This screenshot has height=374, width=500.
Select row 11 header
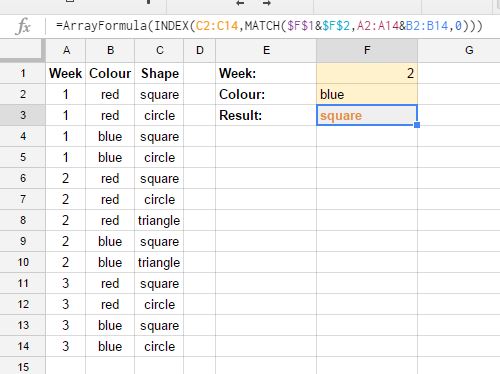[x=23, y=283]
